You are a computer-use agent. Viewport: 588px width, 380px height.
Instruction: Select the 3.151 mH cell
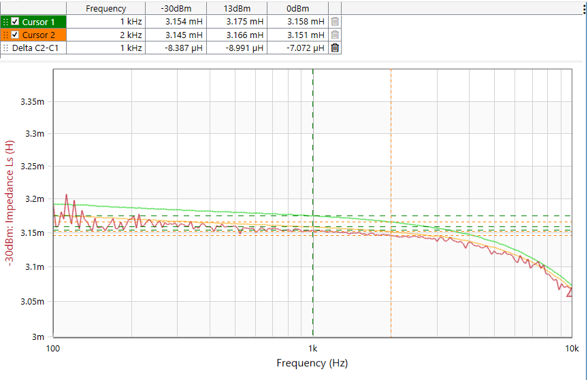298,35
